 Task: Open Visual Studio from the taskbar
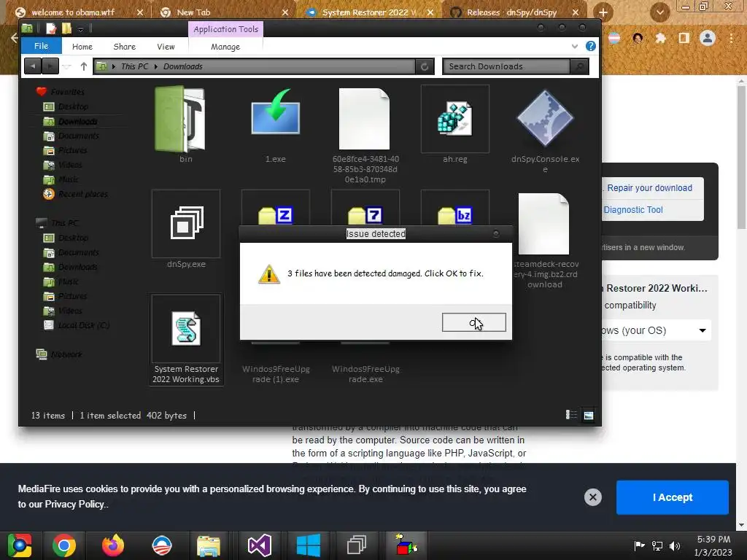[x=259, y=545]
